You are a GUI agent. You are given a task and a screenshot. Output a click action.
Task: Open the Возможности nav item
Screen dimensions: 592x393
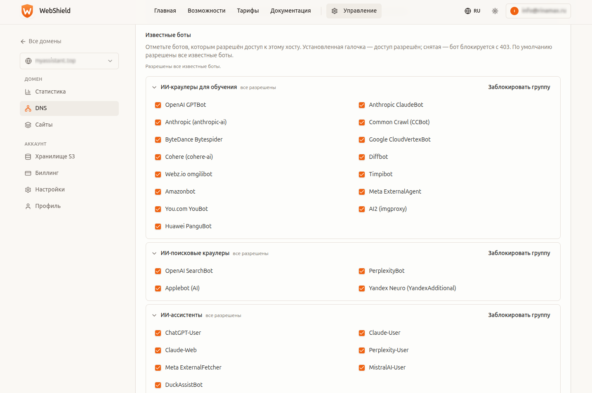pyautogui.click(x=207, y=11)
